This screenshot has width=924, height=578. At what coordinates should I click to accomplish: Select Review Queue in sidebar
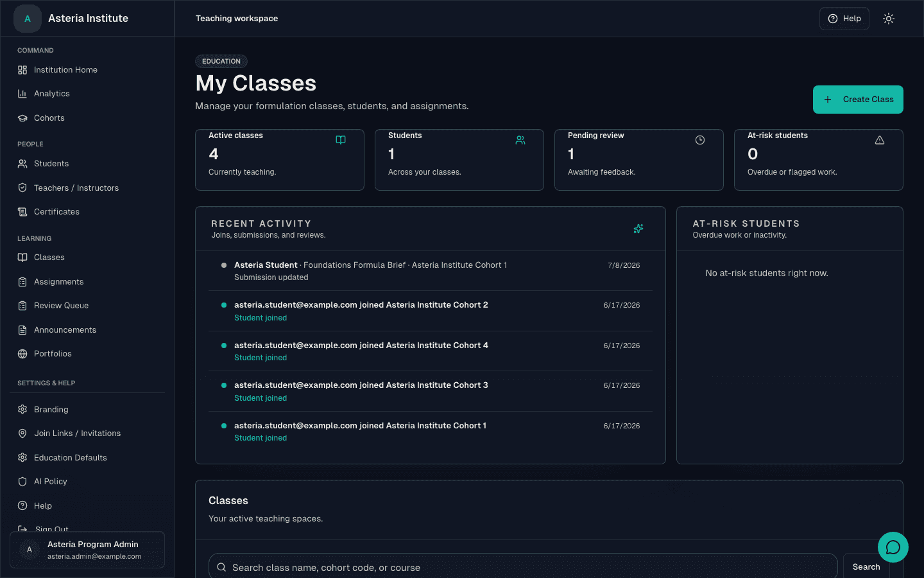pyautogui.click(x=87, y=306)
